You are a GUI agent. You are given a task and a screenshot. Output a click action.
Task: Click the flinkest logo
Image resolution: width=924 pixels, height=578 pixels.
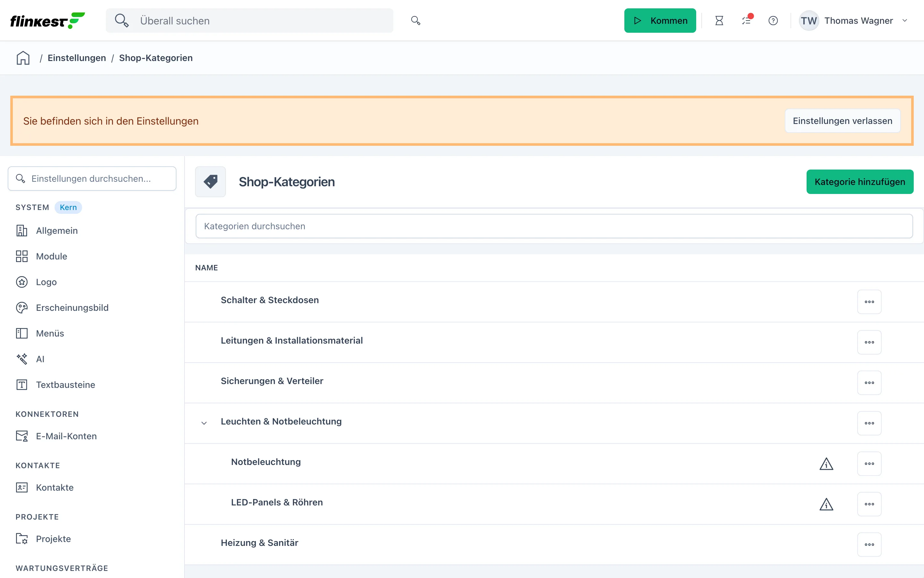pyautogui.click(x=47, y=21)
